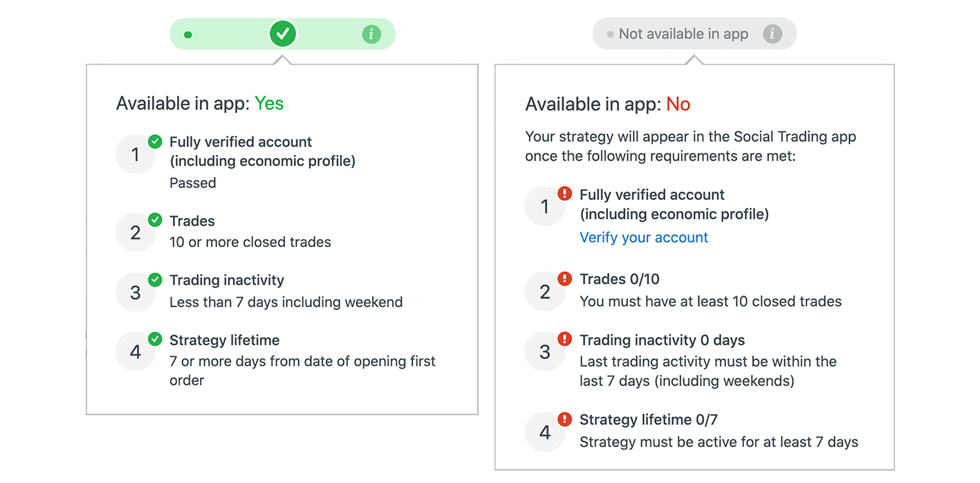Click red alert icon next to Trades 0/10
The image size is (980, 483).
[x=565, y=278]
